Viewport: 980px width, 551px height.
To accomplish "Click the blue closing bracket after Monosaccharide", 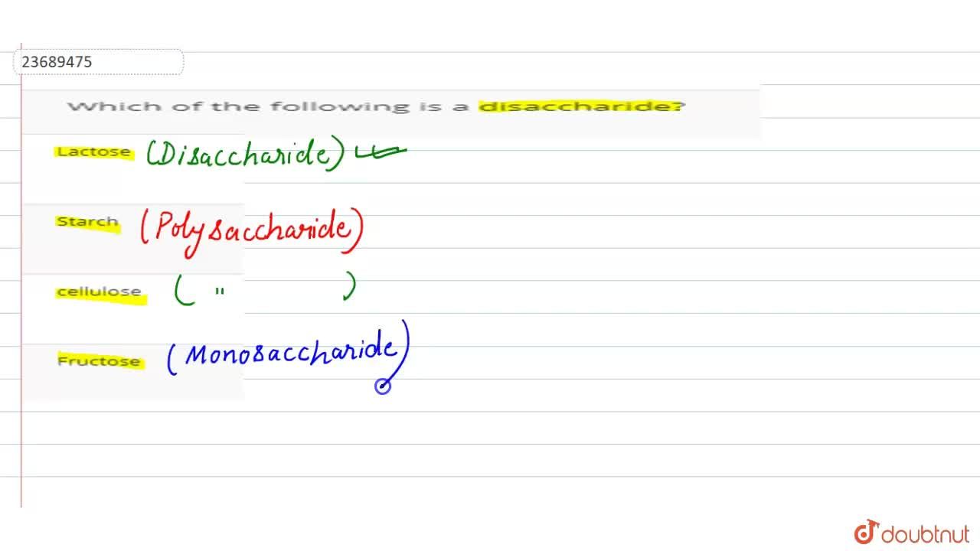I will click(x=404, y=348).
